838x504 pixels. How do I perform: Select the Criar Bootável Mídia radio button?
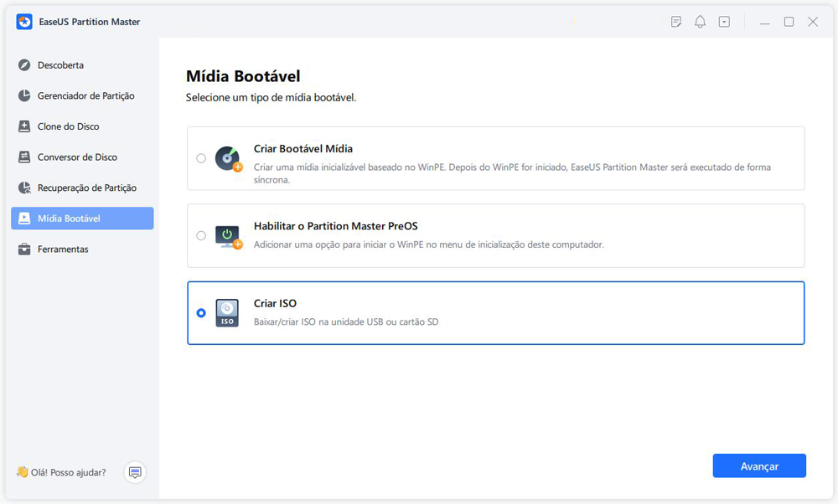[201, 158]
